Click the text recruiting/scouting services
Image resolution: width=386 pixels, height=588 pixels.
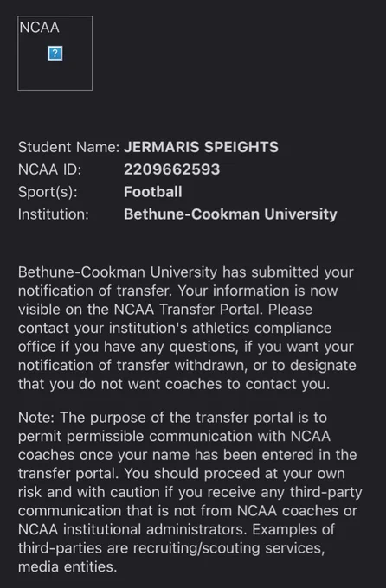click(228, 548)
